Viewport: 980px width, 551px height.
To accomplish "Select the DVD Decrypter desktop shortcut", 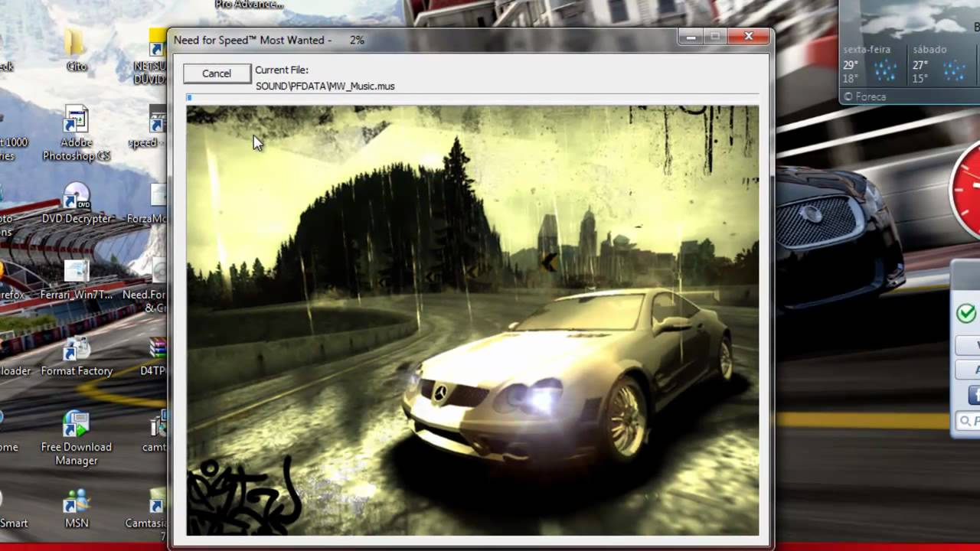I will (x=76, y=204).
